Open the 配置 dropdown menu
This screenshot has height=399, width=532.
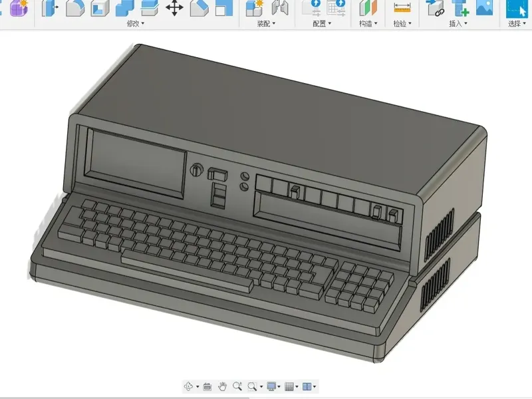click(x=322, y=23)
